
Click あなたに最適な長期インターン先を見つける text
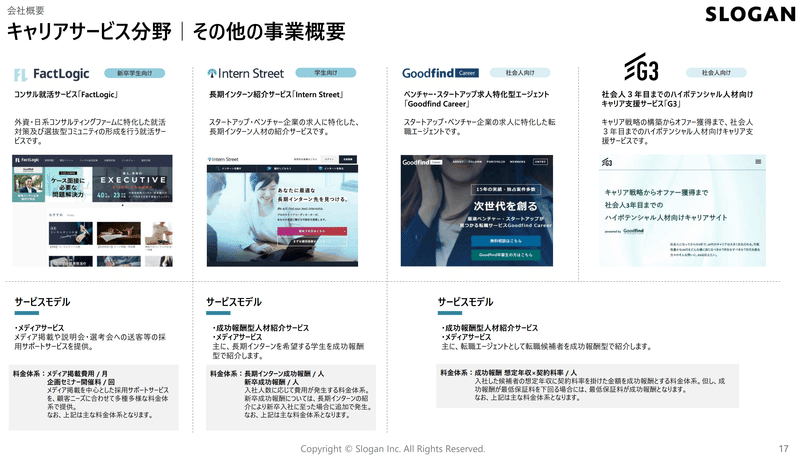(x=312, y=194)
